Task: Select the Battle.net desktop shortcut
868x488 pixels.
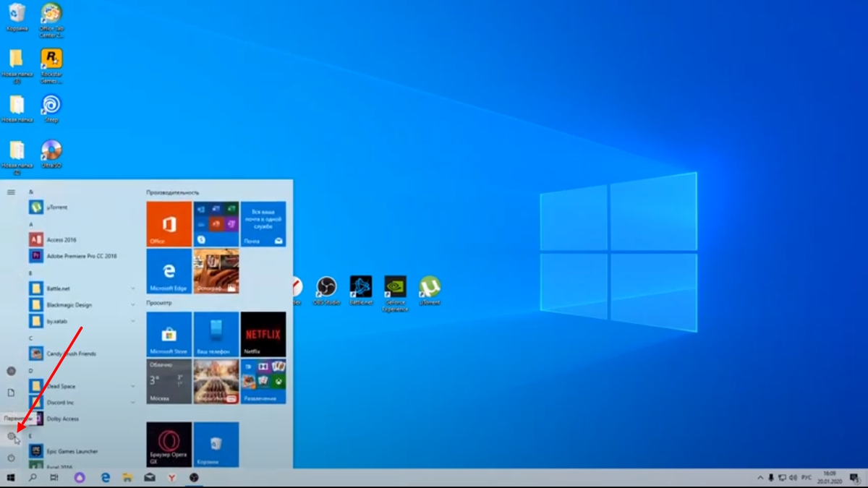Action: pyautogui.click(x=361, y=291)
